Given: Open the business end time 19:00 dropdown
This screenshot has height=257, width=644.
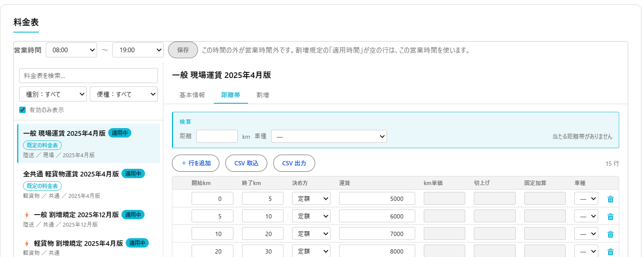Looking at the screenshot, I should pos(138,50).
